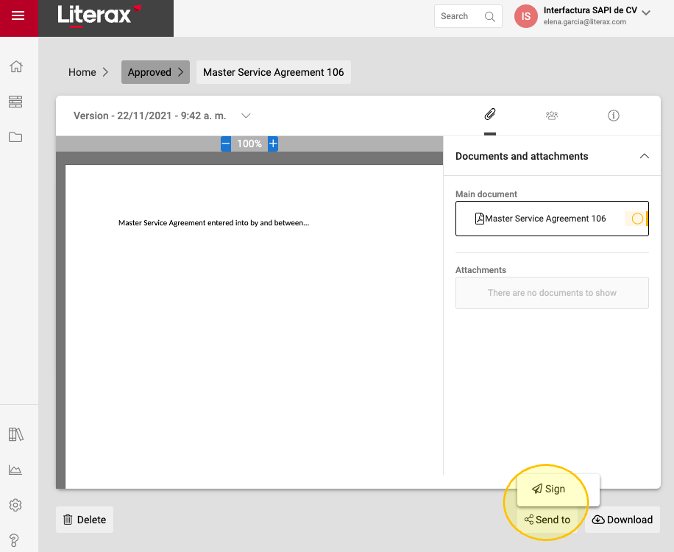Open the settings gear in sidebar
The image size is (674, 552).
pos(15,505)
